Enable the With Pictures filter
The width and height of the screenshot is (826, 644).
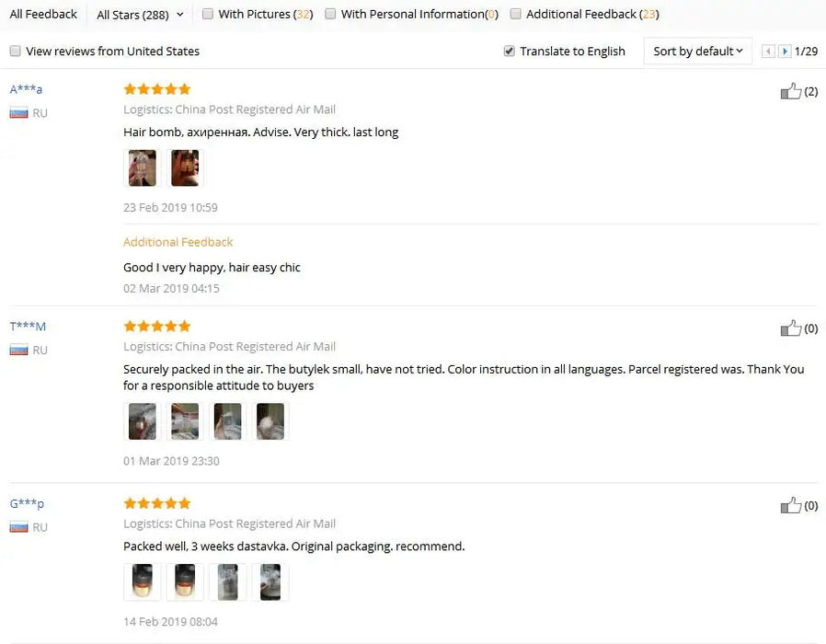tap(209, 14)
